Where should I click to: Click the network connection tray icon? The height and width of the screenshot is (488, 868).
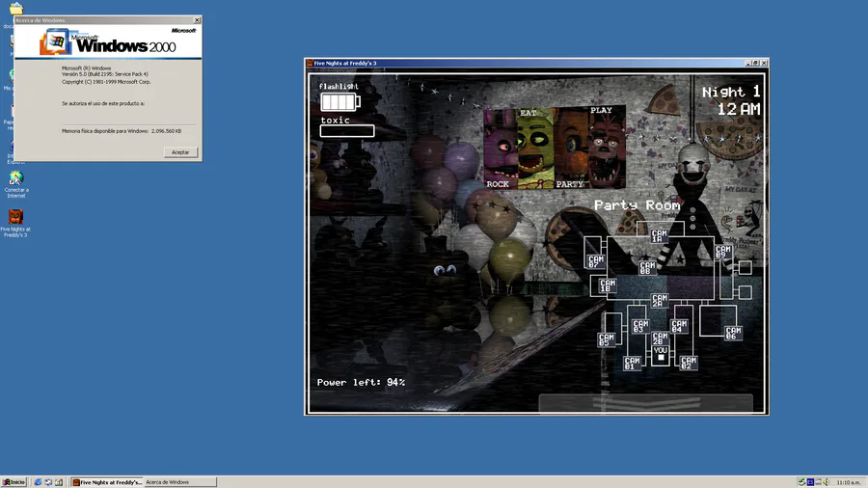(x=818, y=482)
